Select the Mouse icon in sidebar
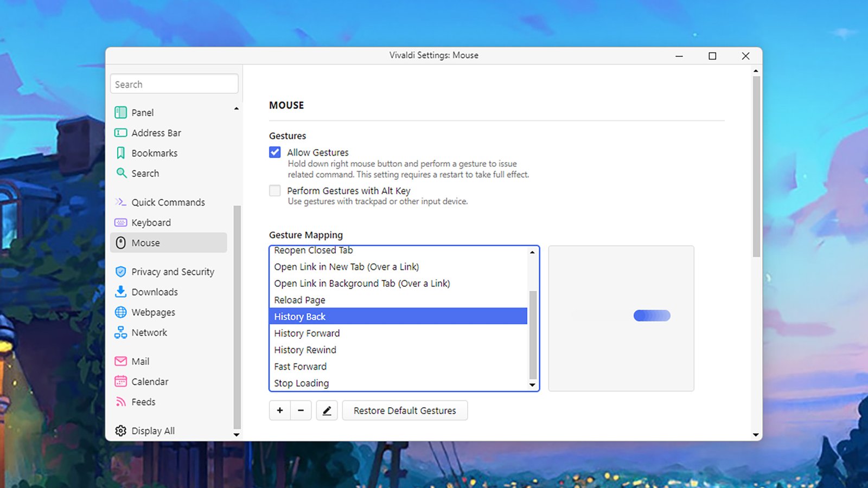868x488 pixels. coord(121,243)
